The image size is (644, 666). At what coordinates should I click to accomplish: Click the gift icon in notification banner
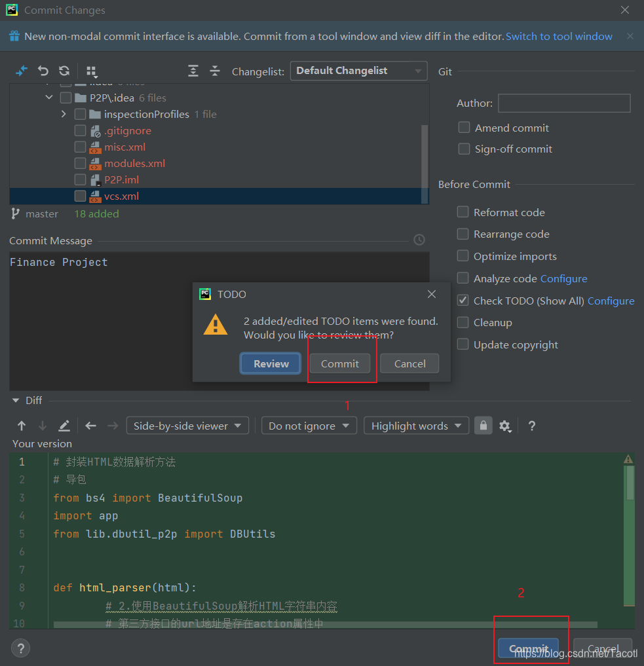click(x=14, y=36)
